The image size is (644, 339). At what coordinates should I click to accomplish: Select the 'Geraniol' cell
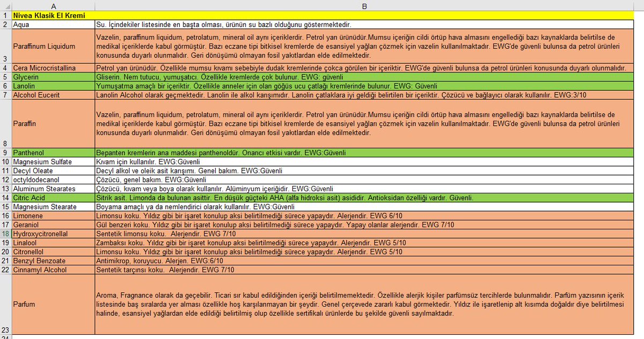[x=53, y=225]
